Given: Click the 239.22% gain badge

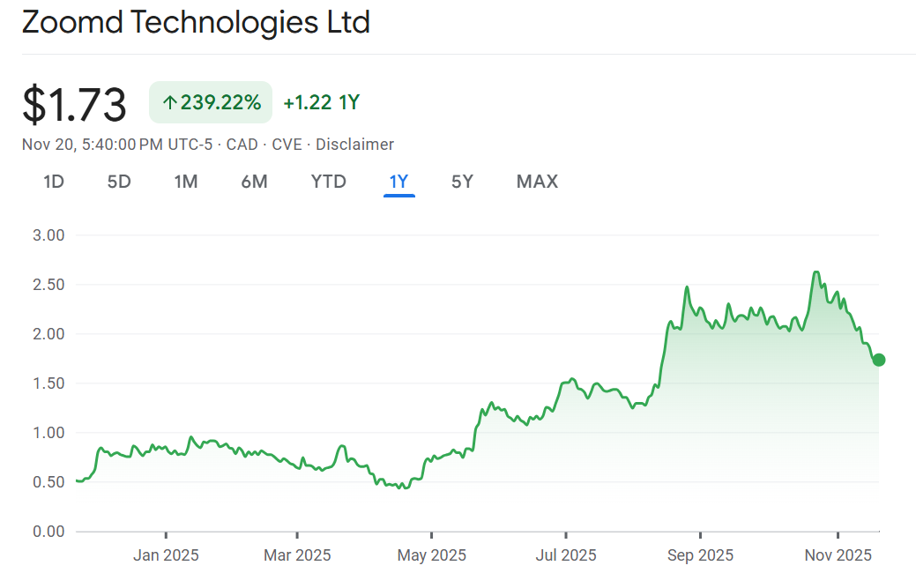Looking at the screenshot, I should (x=211, y=103).
